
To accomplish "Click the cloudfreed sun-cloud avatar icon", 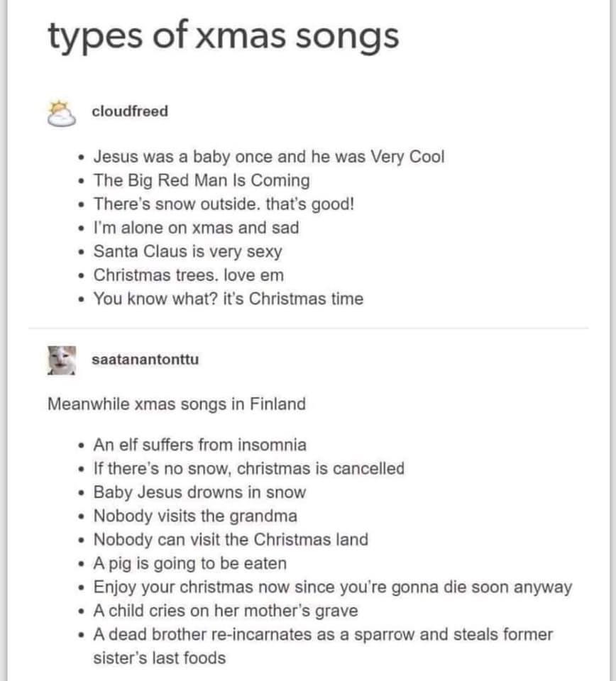I will click(x=61, y=113).
